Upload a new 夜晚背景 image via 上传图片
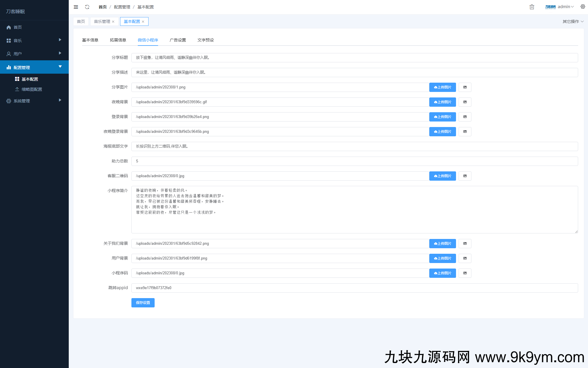 (442, 102)
